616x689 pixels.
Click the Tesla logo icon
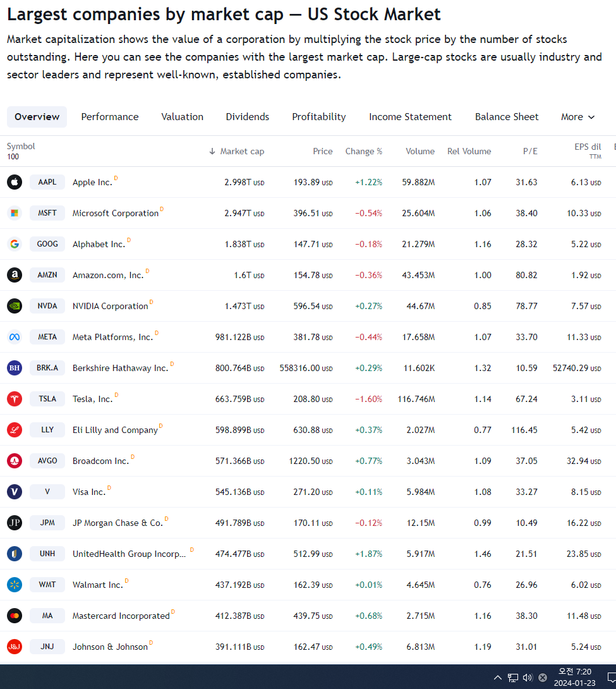click(x=15, y=399)
